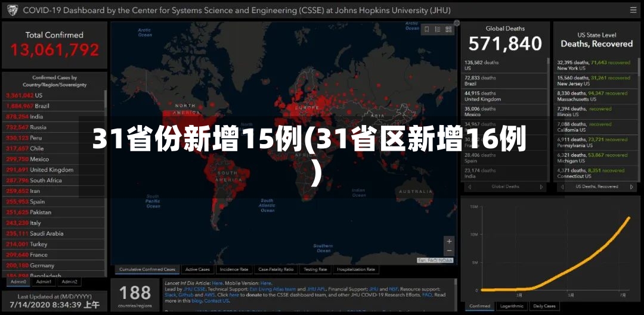Open the AWS link
This screenshot has width=644, height=315.
click(x=209, y=295)
